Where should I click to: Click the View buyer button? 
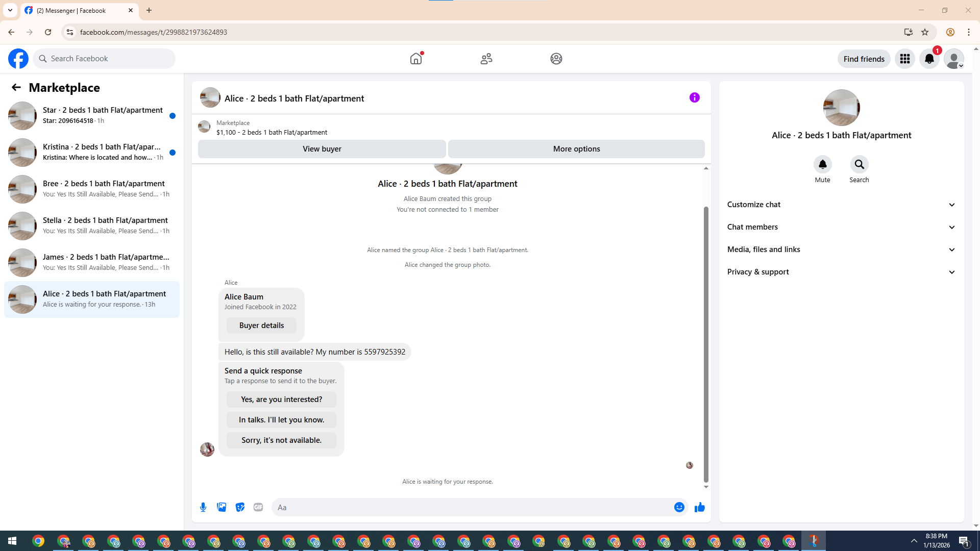point(322,149)
